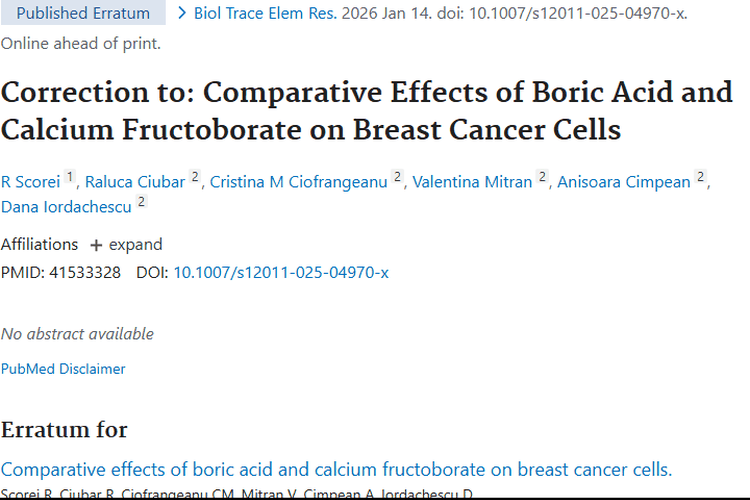Viewport: 750px width, 500px height.
Task: Show affiliation superscript after Cristina M Ciofrangeanu
Action: 397,177
